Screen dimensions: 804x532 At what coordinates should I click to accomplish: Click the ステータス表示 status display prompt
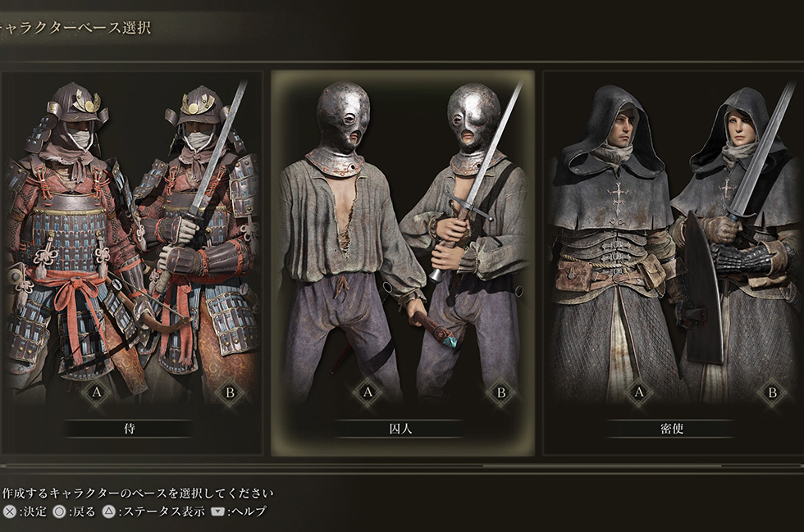pyautogui.click(x=163, y=512)
